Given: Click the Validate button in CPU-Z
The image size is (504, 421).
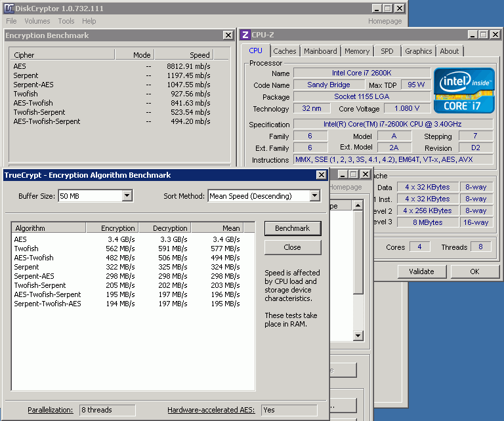Looking at the screenshot, I should point(422,271).
